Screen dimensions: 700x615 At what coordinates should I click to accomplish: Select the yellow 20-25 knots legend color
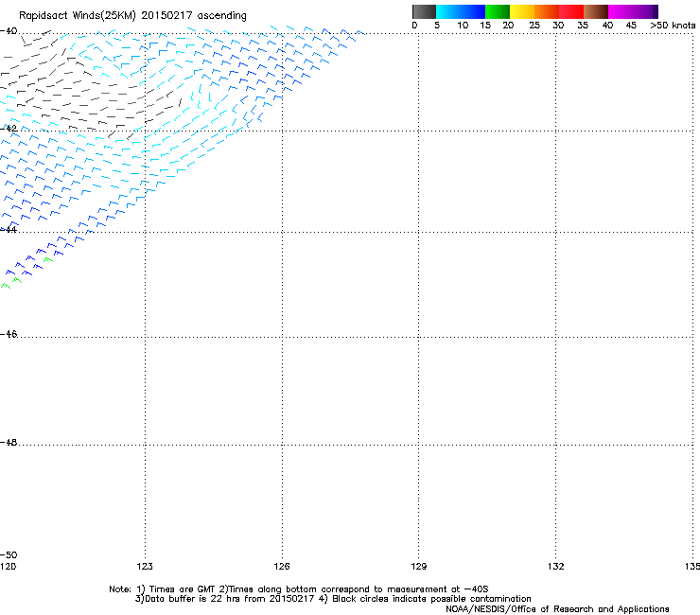522,11
